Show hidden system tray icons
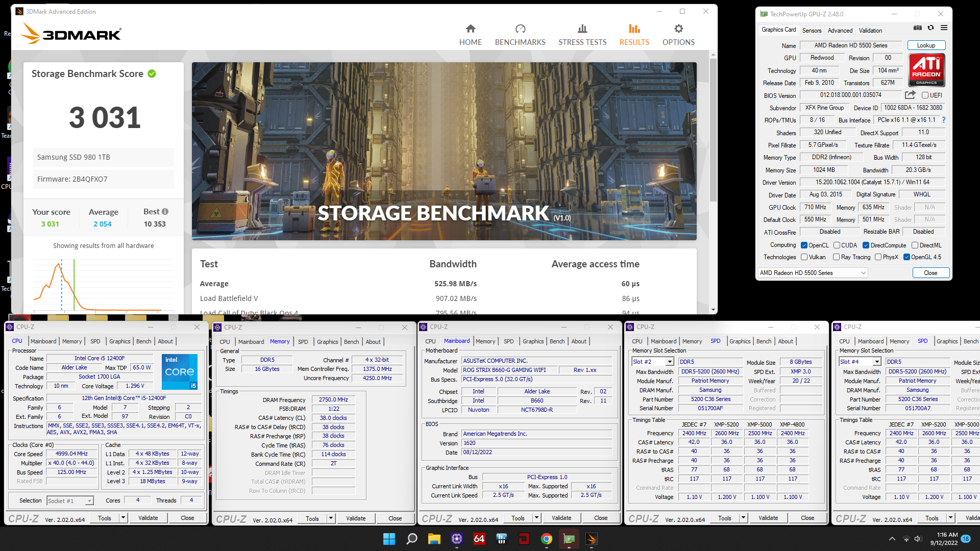This screenshot has height=551, width=980. click(892, 539)
